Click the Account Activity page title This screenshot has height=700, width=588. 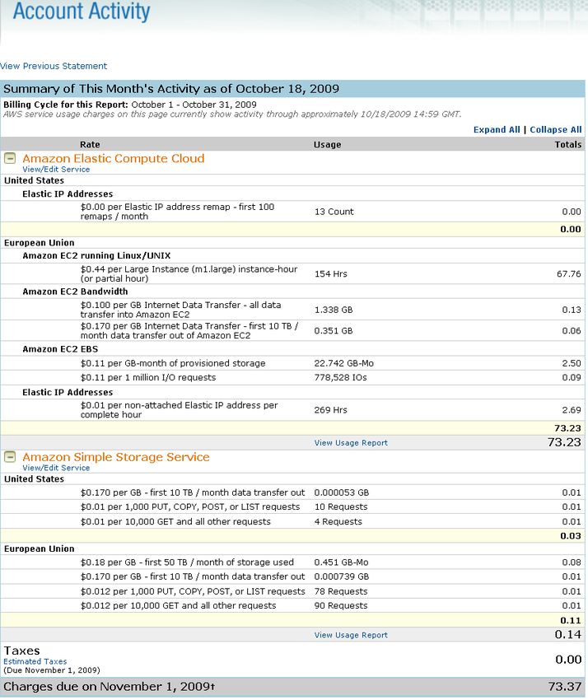coord(82,12)
